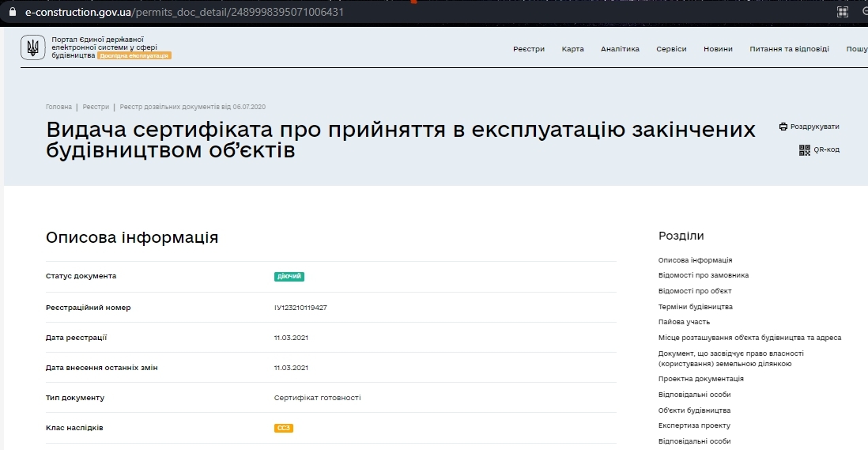Click the printer icon next to Роздрукувати
The image size is (868, 450).
[x=783, y=127]
